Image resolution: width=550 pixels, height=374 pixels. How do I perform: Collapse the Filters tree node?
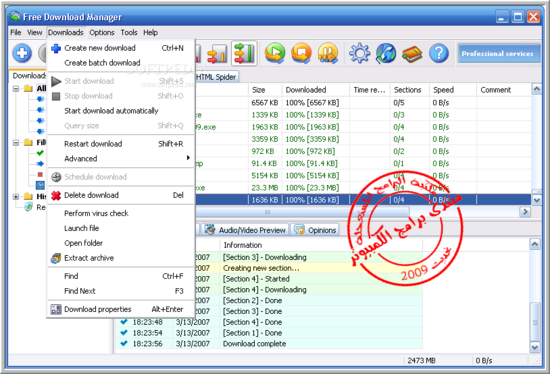coord(16,142)
